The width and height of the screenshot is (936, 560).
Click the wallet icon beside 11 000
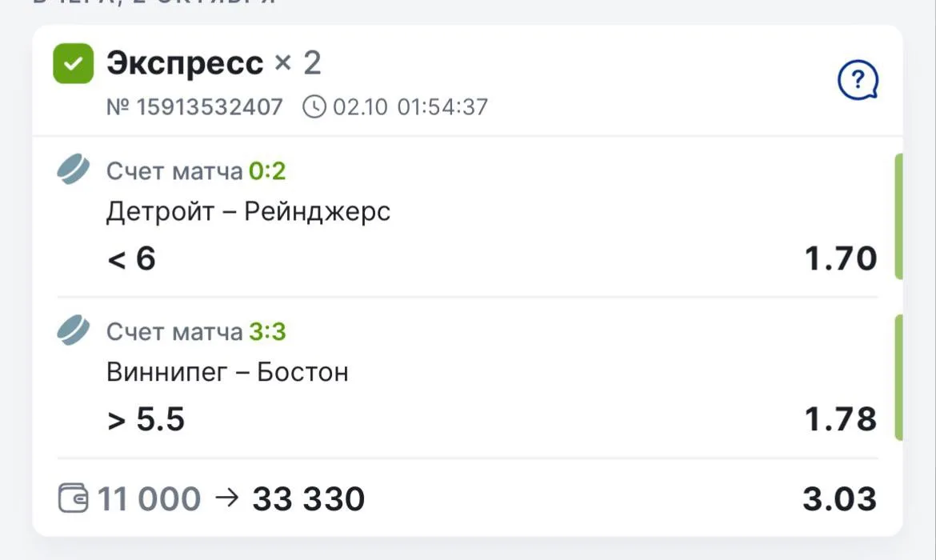click(x=74, y=498)
